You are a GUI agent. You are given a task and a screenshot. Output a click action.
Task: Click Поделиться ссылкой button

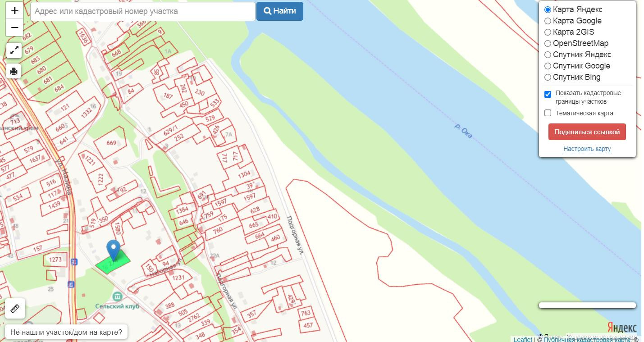click(587, 132)
